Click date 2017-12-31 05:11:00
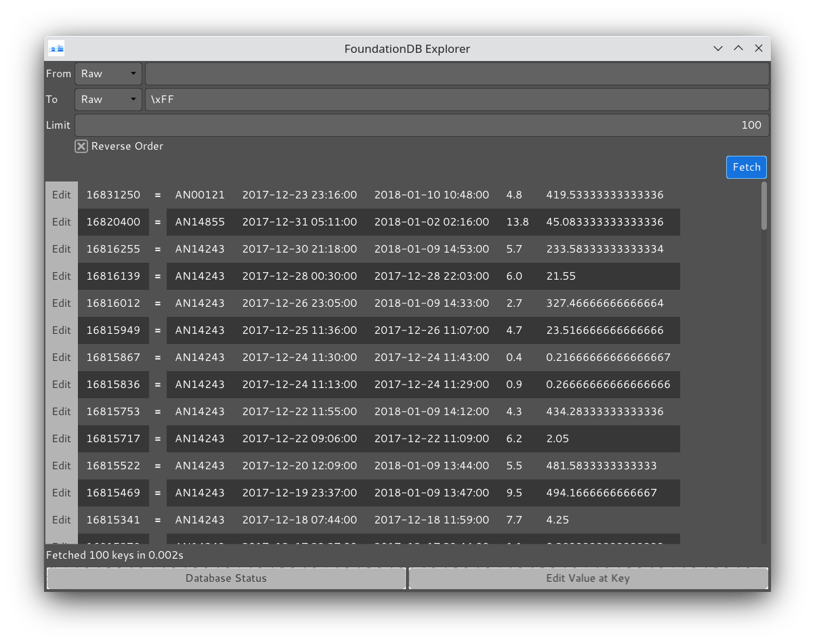This screenshot has width=815, height=644. point(299,222)
